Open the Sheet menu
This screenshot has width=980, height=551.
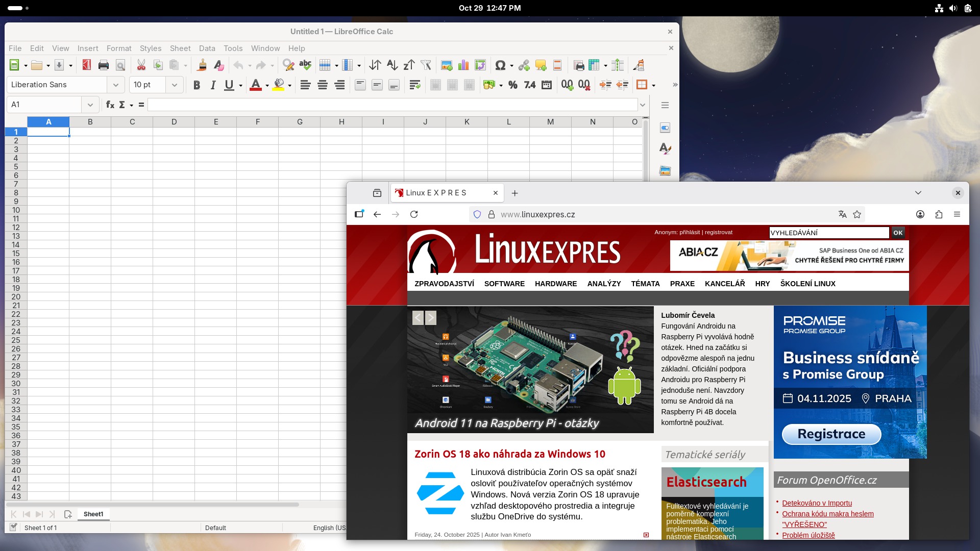coord(180,48)
